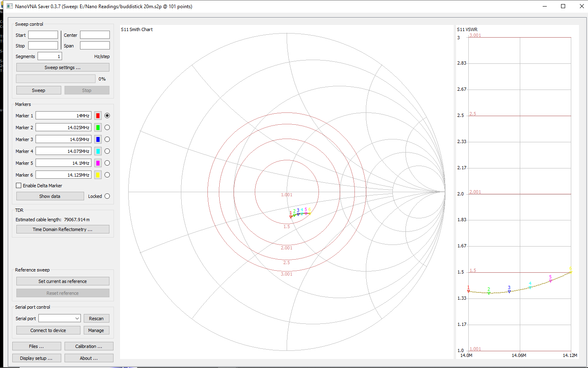Select the Marker 4 radio button

coord(107,151)
